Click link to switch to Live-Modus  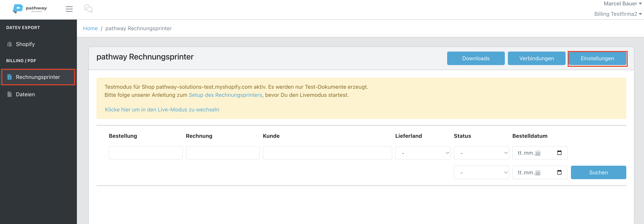(162, 110)
